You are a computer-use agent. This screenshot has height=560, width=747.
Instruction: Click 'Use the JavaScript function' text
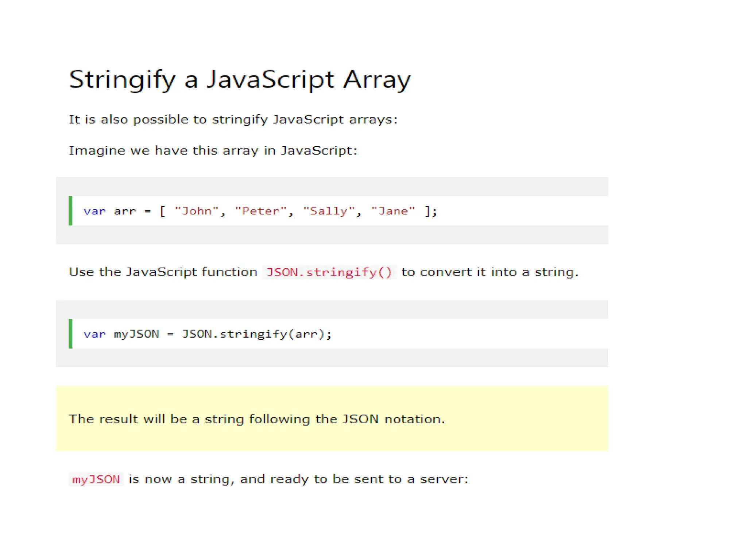click(x=163, y=272)
